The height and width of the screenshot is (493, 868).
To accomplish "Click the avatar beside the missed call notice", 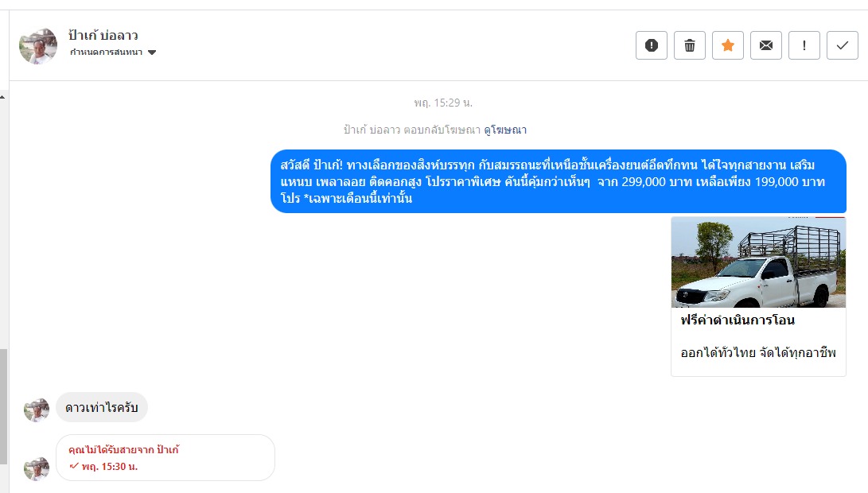I will coord(37,468).
